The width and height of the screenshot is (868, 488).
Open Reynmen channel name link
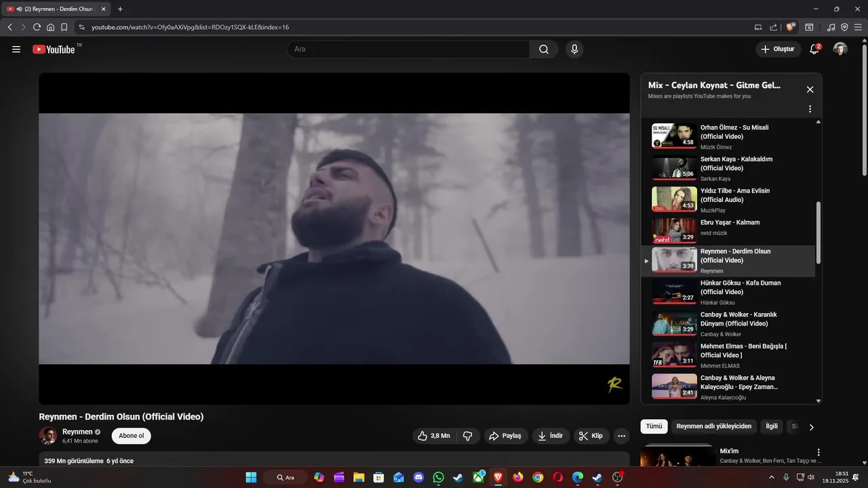point(77,432)
